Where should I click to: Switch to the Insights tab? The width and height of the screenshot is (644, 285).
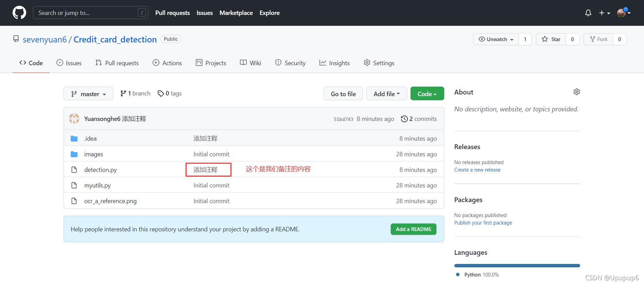pos(334,63)
